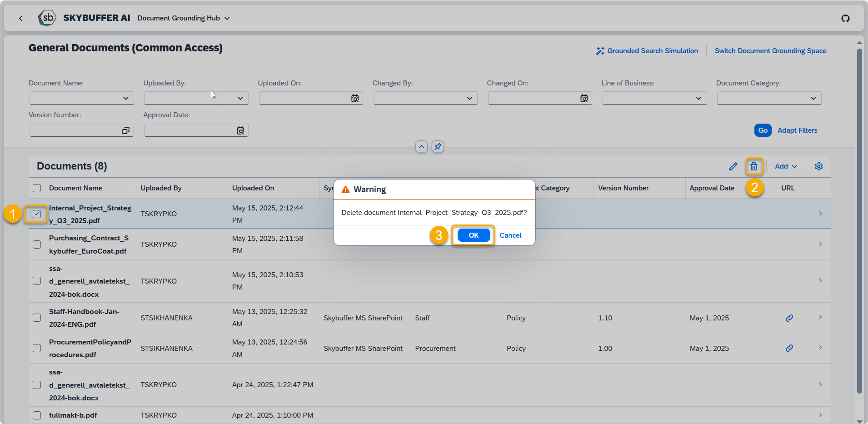Screen dimensions: 868x424
Task: Open Uploaded On calendar picker
Action: click(355, 98)
